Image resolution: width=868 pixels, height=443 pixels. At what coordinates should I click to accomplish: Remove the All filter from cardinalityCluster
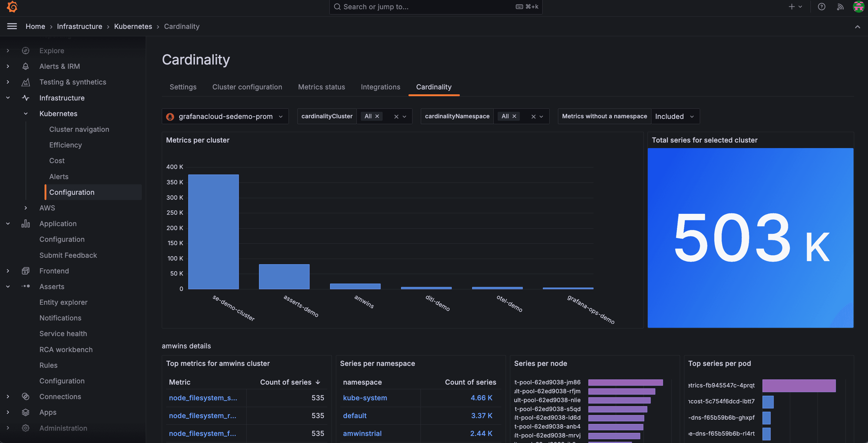pos(378,116)
